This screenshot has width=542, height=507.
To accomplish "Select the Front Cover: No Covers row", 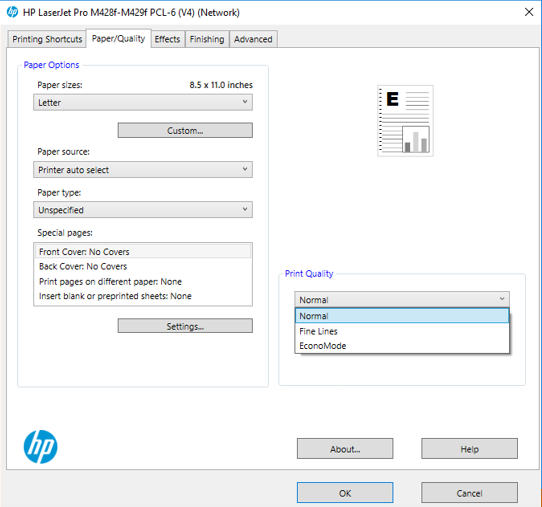I will tap(143, 252).
